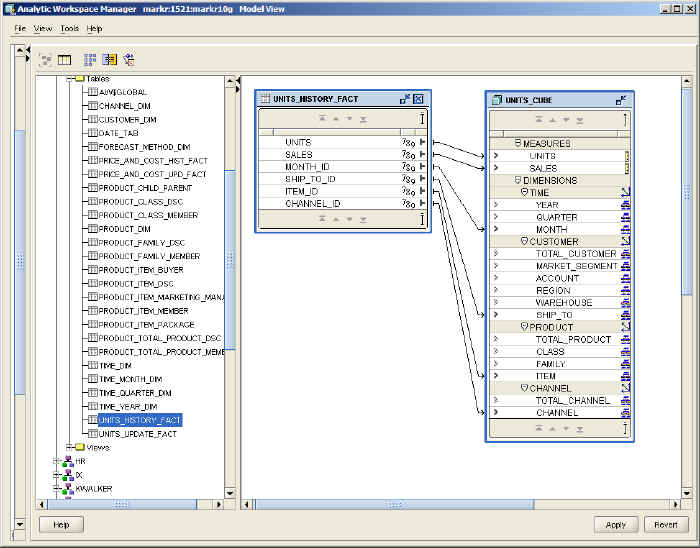Click the KWALKER schema icon
The height and width of the screenshot is (548, 700).
pos(68,489)
